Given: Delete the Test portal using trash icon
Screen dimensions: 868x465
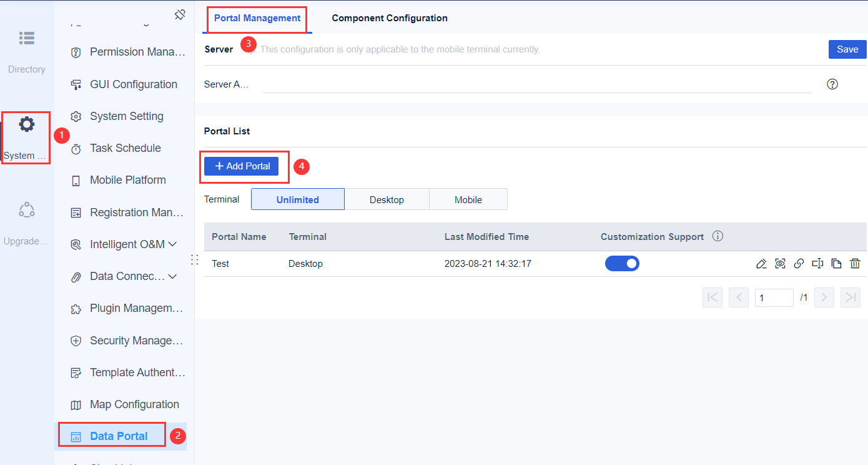Looking at the screenshot, I should coord(855,263).
